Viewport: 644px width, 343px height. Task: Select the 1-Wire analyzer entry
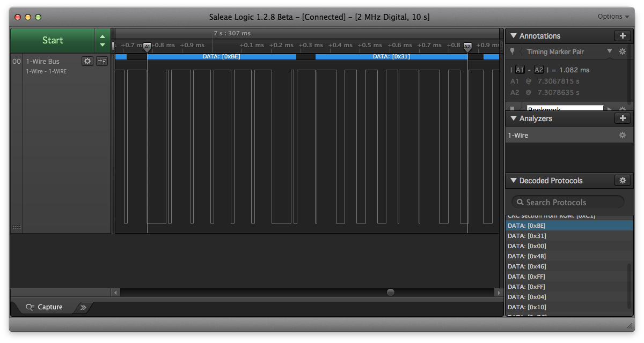(569, 135)
